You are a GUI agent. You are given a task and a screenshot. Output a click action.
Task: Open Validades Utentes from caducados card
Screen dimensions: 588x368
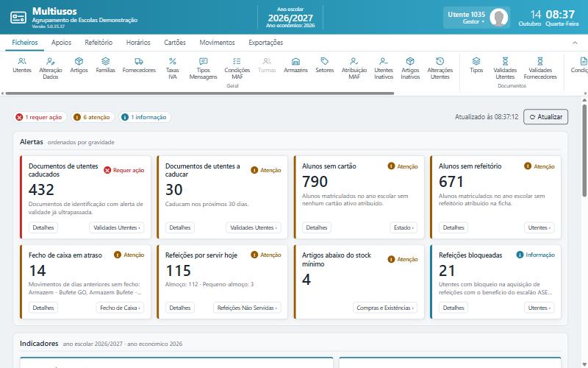point(117,227)
